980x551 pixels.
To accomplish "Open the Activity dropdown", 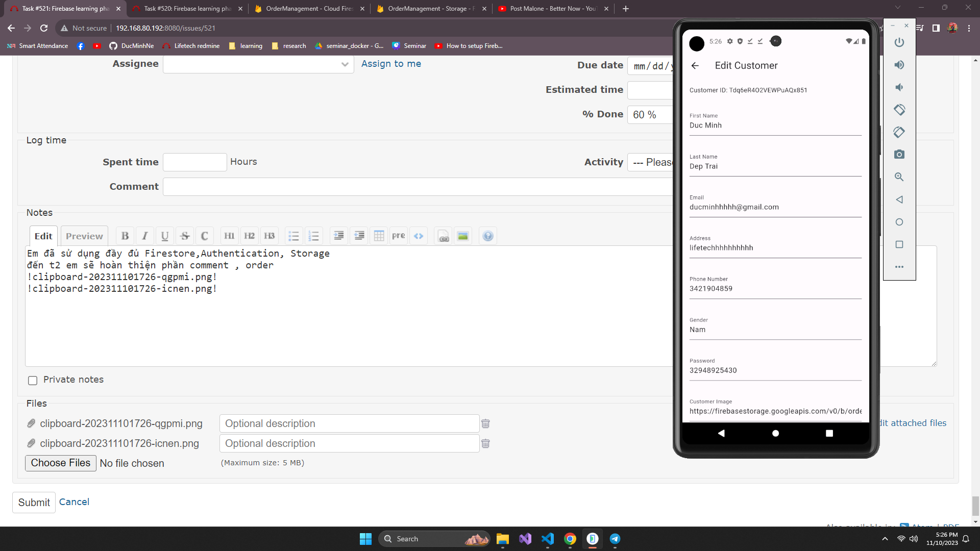I will tap(651, 162).
